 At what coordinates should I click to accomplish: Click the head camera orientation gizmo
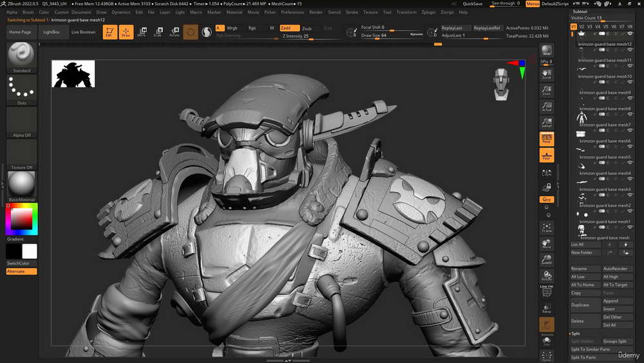502,84
